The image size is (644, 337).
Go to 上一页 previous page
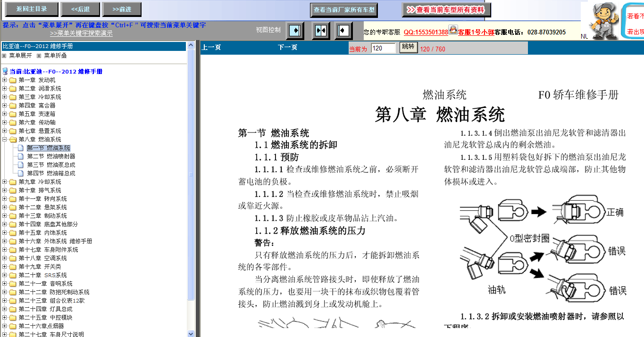(x=211, y=48)
